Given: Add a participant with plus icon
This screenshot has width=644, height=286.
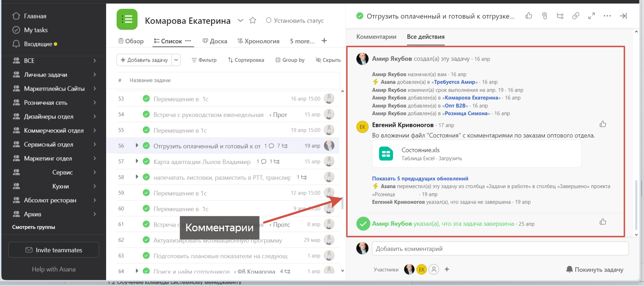Looking at the screenshot, I should pyautogui.click(x=447, y=269).
